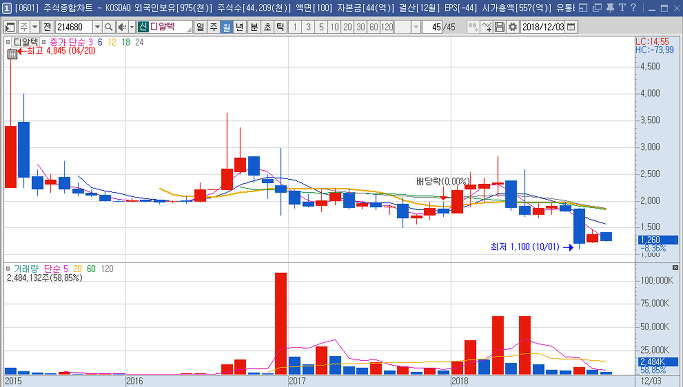Click the 배당락(0.00%) marker

(443, 181)
